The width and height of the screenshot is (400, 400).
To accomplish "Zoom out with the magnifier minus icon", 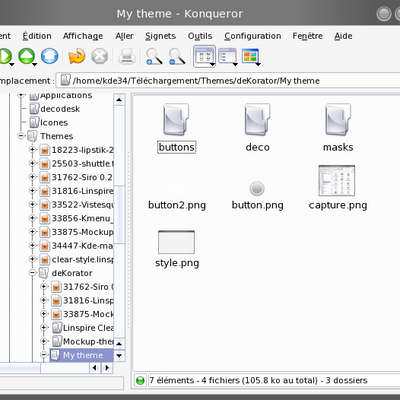I will [x=177, y=56].
